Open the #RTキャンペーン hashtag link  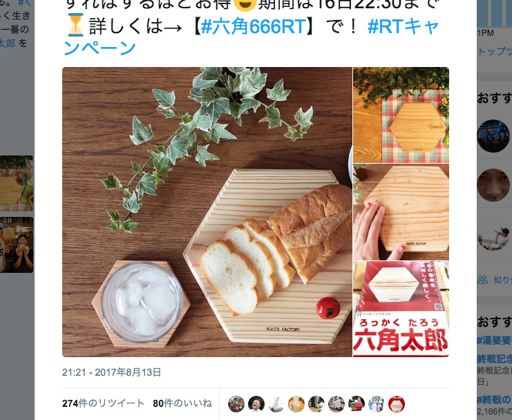(404, 27)
